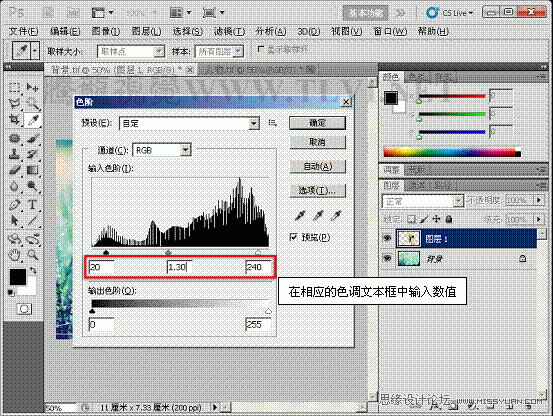553x416 pixels.
Task: Select the Path Selection tool
Action: tap(14, 220)
